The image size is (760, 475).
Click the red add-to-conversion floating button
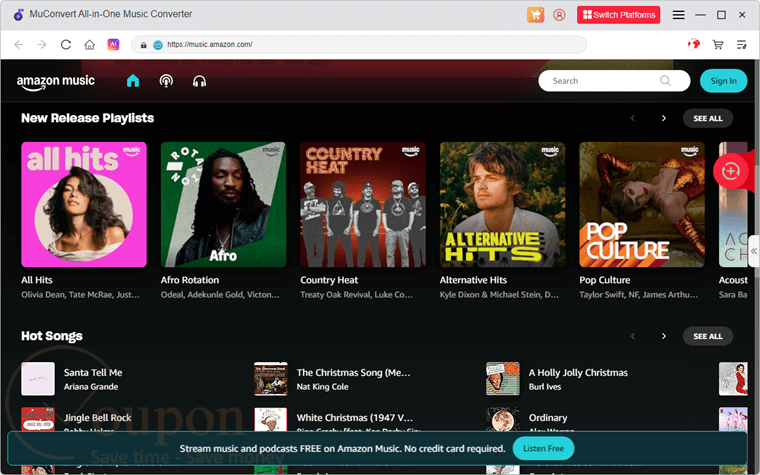coord(730,171)
